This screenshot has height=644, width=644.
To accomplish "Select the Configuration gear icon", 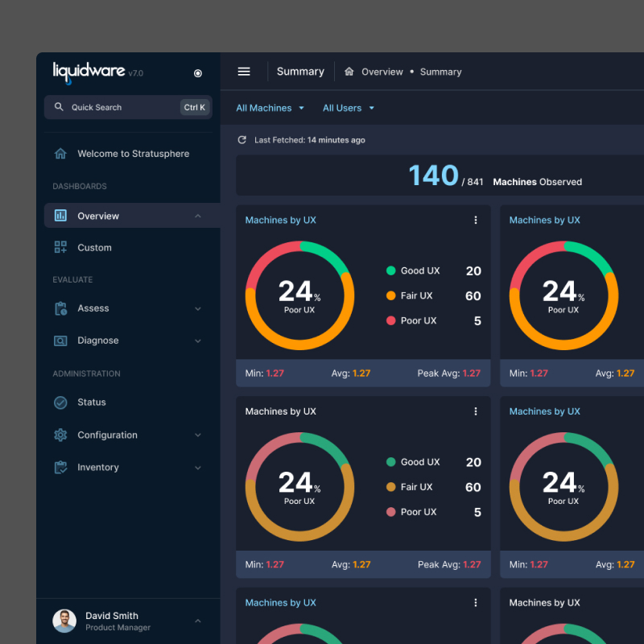I will [60, 435].
